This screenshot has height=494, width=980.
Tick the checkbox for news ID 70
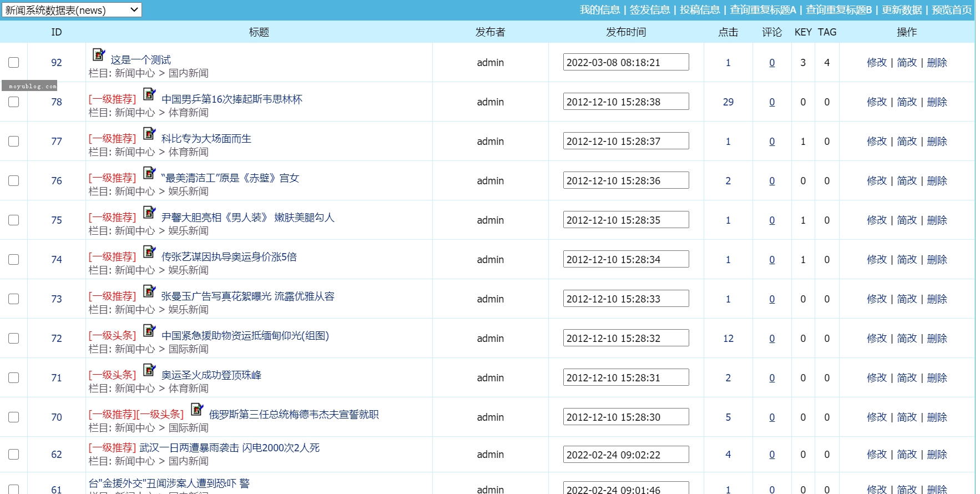point(14,417)
